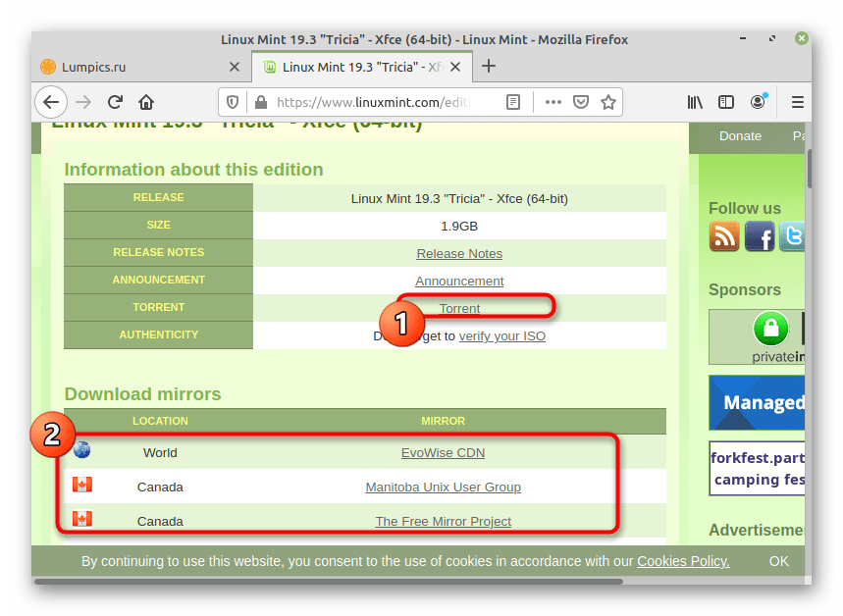Save page to Pocket
The height and width of the screenshot is (616, 843).
(x=581, y=102)
